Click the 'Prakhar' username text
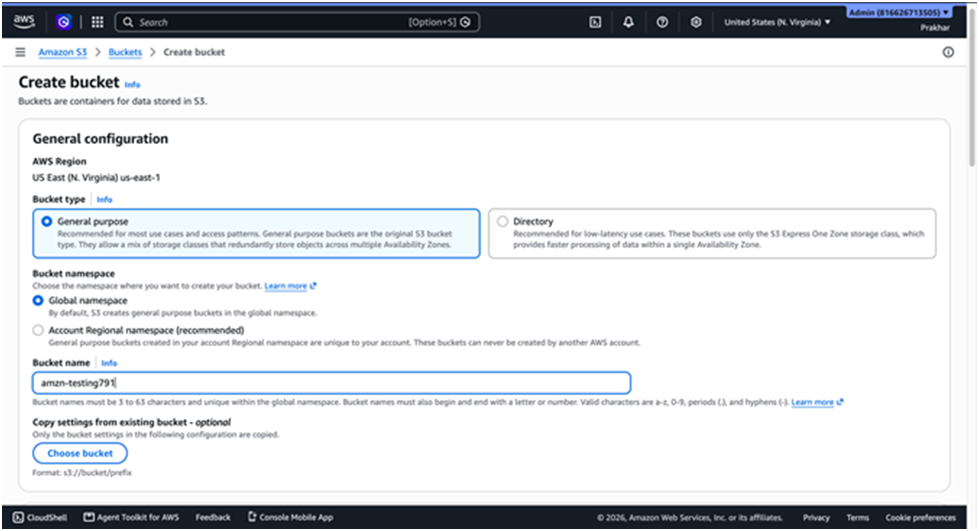Image resolution: width=979 pixels, height=531 pixels. click(935, 27)
